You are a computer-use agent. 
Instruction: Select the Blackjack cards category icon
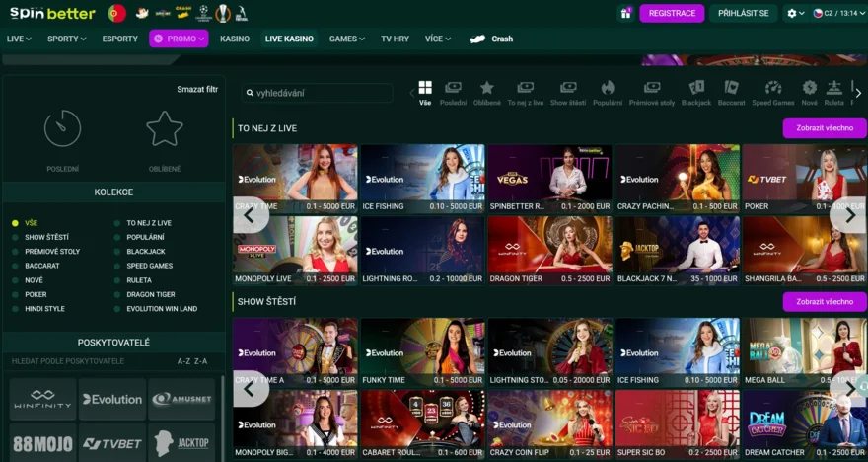[x=696, y=93]
